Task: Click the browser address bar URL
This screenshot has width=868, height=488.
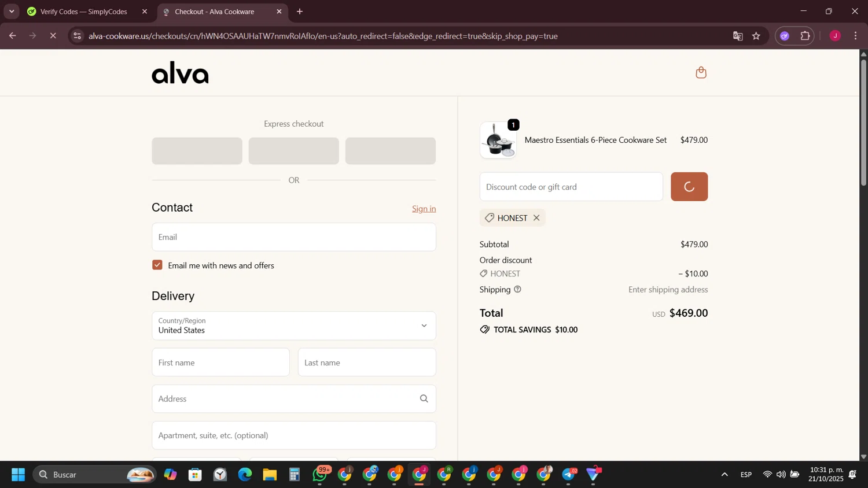Action: [x=323, y=36]
